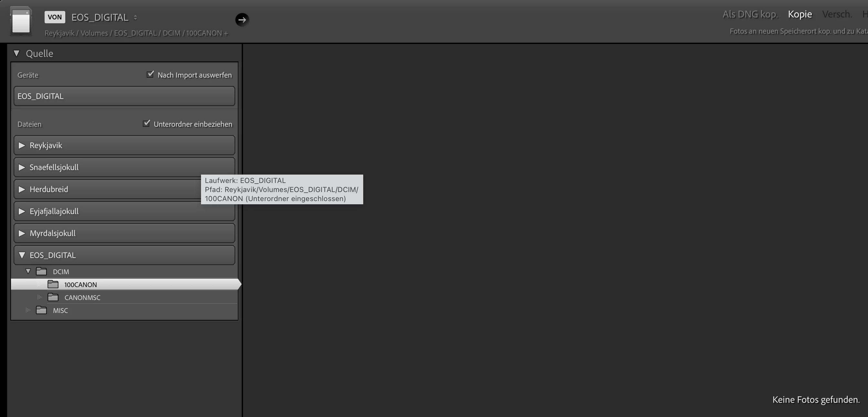868x417 pixels.
Task: Click the DCIM folder icon
Action: click(41, 271)
